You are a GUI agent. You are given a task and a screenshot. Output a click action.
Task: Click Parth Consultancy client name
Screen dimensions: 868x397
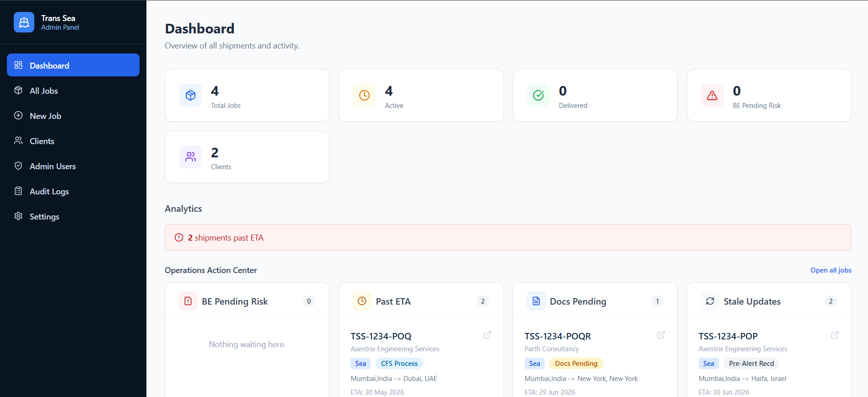[551, 349]
